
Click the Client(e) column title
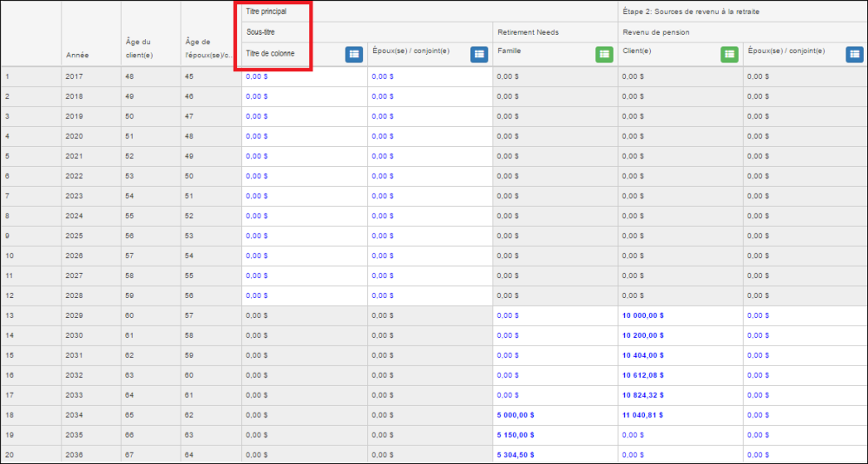(x=635, y=51)
